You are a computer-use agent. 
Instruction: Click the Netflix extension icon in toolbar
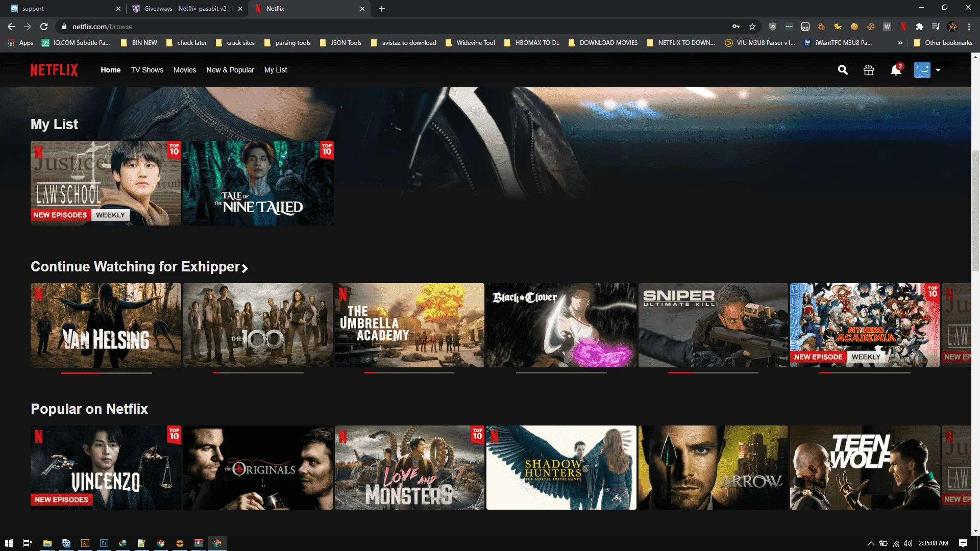point(903,27)
